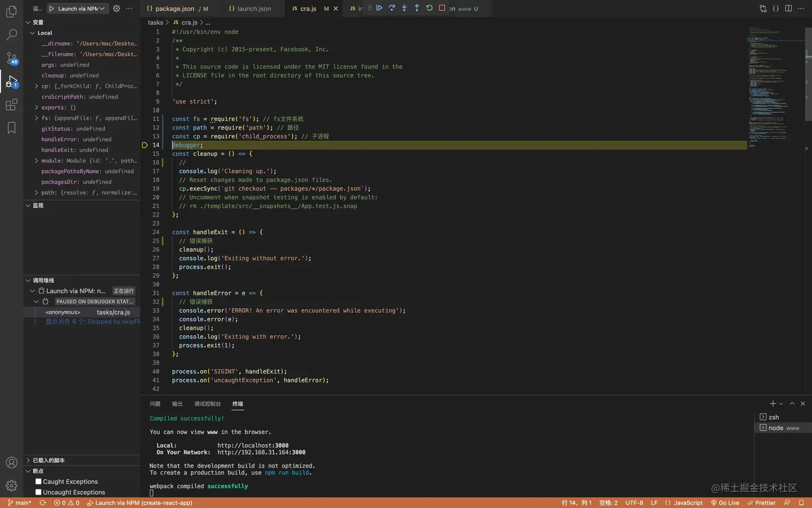Click Prettier in status bar
Viewport: 812px width, 508px height.
pyautogui.click(x=762, y=503)
